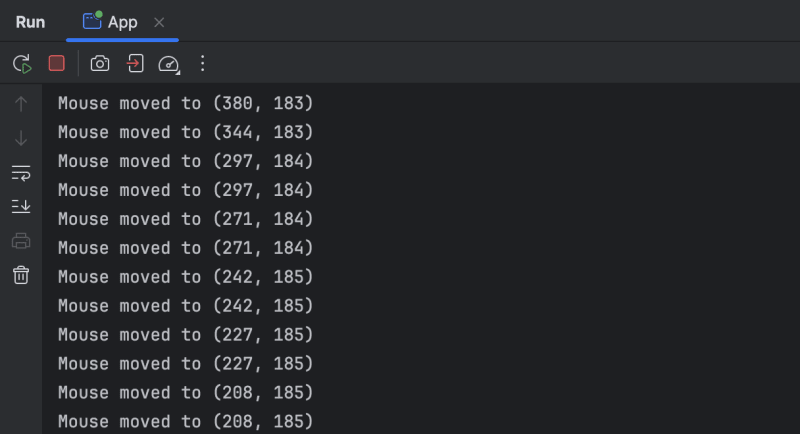Toggle scroll to end of console
Screen dimensions: 800x434
pos(21,206)
